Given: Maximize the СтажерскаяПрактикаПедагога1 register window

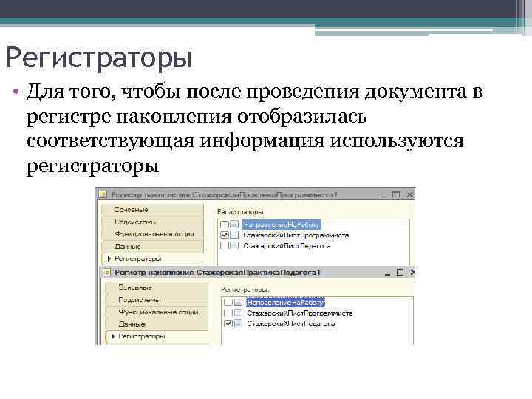Looking at the screenshot, I should click(400, 272).
